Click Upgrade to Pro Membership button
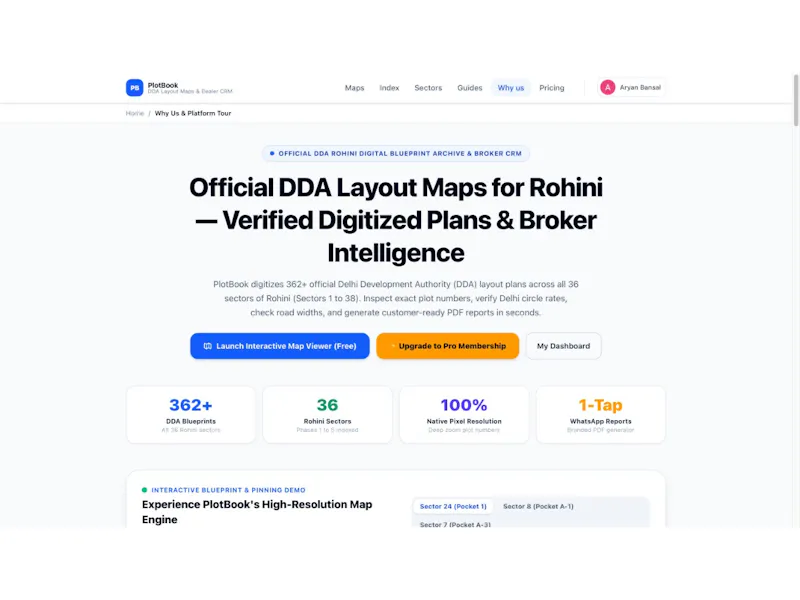Screen dimensions: 800x600 coord(447,346)
